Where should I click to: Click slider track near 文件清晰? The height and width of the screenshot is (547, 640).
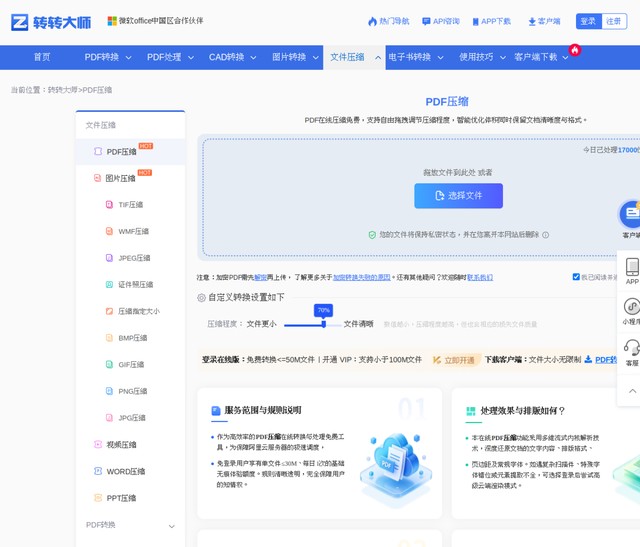[333, 325]
